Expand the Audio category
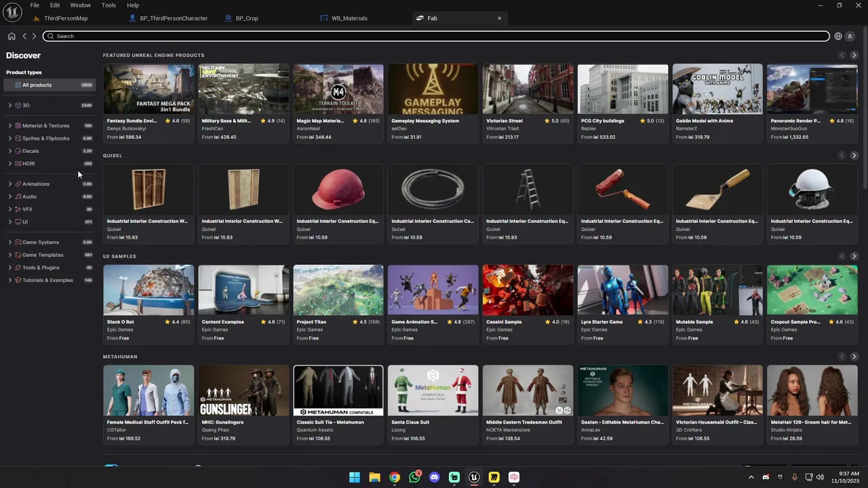This screenshot has width=868, height=488. click(10, 197)
